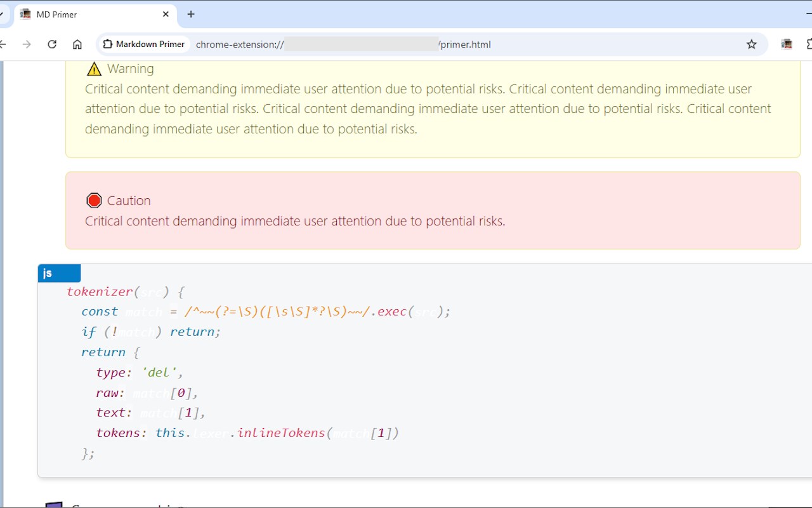Click the red Caution stop-sign icon
Image resolution: width=812 pixels, height=508 pixels.
pos(94,201)
